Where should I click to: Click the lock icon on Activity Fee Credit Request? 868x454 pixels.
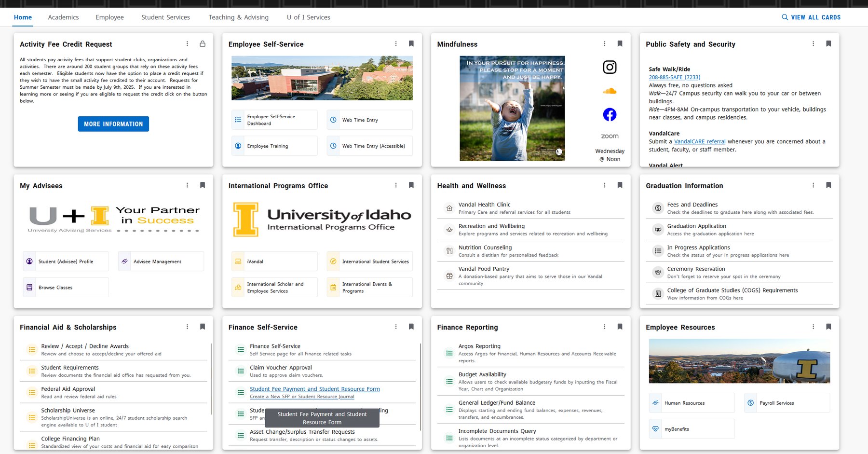203,44
